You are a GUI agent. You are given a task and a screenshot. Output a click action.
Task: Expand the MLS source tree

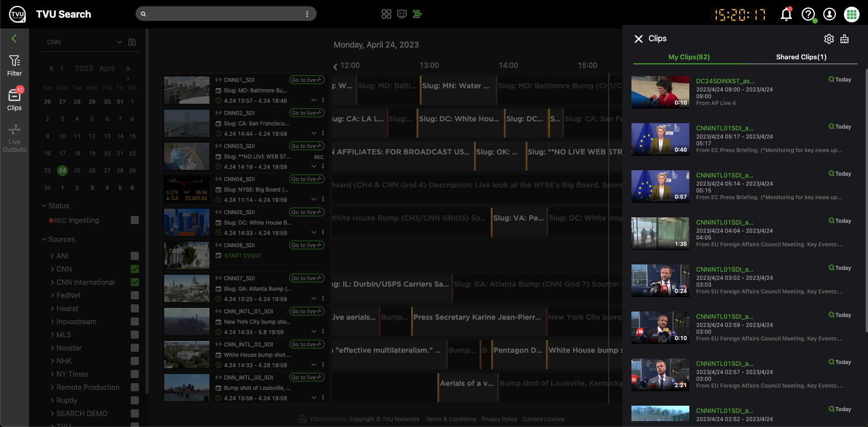click(52, 335)
